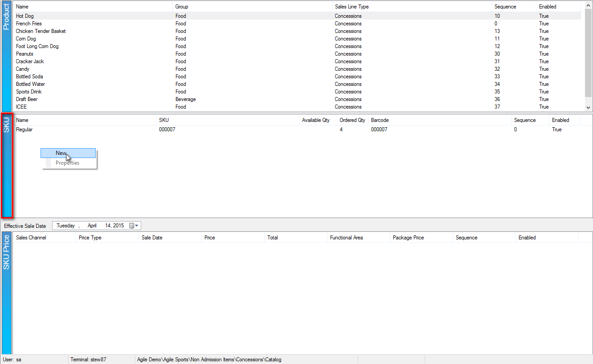The image size is (593, 364).
Task: Select the Hot Dog product row
Action: pos(297,16)
